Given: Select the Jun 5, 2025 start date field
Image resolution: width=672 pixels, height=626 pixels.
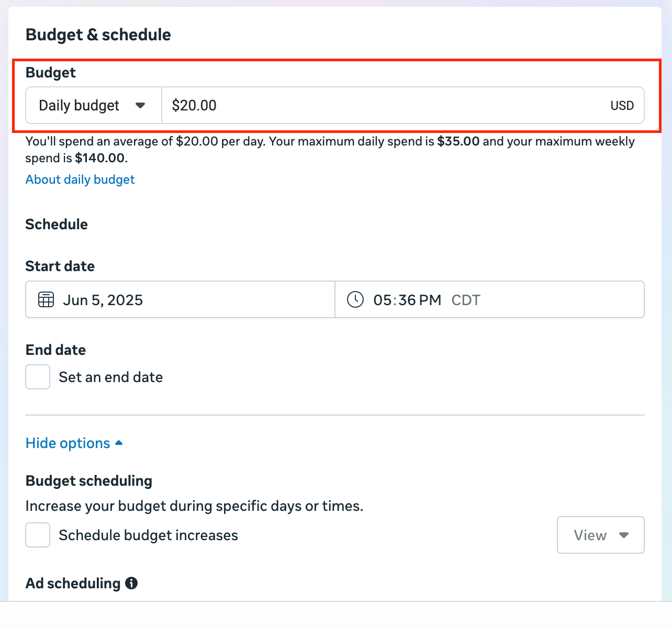Looking at the screenshot, I should point(180,300).
